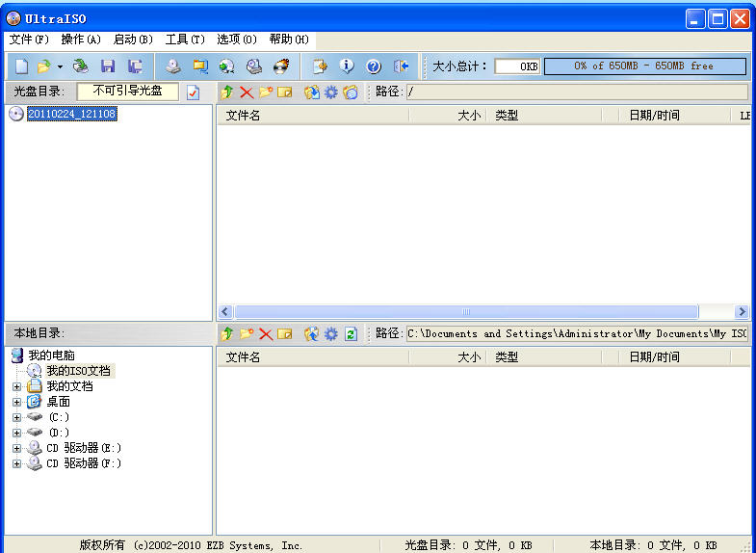The height and width of the screenshot is (553, 756).
Task: Click the About info icon in toolbar
Action: [x=347, y=66]
